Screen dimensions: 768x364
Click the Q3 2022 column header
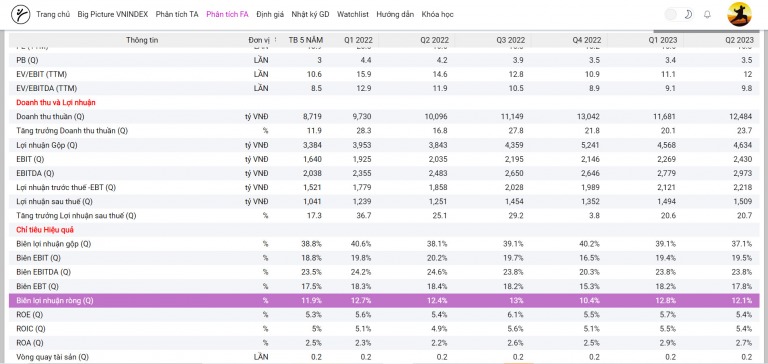tap(510, 40)
